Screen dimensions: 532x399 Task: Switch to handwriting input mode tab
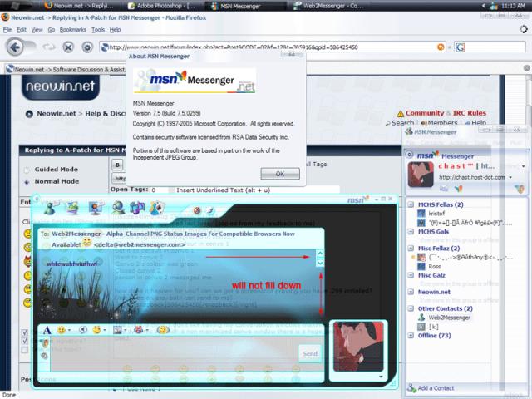[44, 356]
